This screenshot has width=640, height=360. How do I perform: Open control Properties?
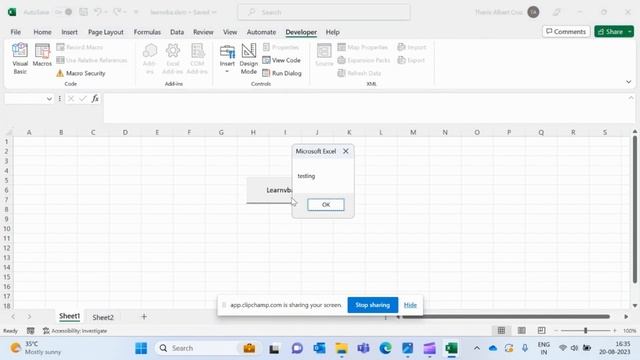pyautogui.click(x=281, y=47)
